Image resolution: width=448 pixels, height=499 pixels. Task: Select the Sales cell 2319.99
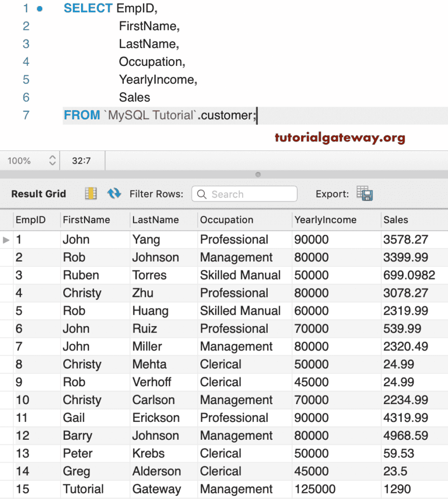click(x=414, y=311)
